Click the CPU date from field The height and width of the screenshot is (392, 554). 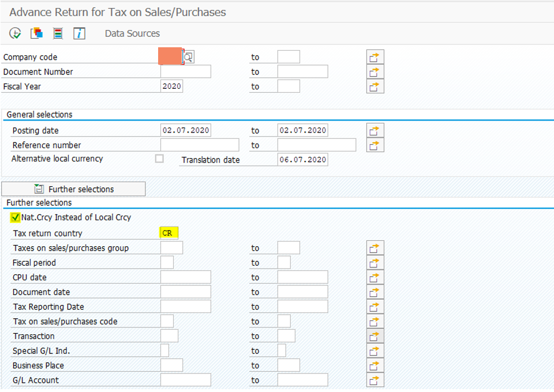[186, 277]
